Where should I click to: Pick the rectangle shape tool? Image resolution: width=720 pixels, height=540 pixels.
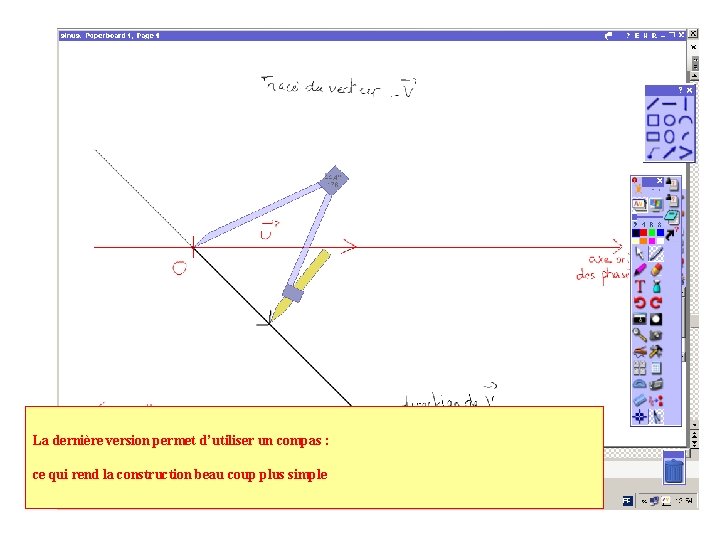pos(652,136)
